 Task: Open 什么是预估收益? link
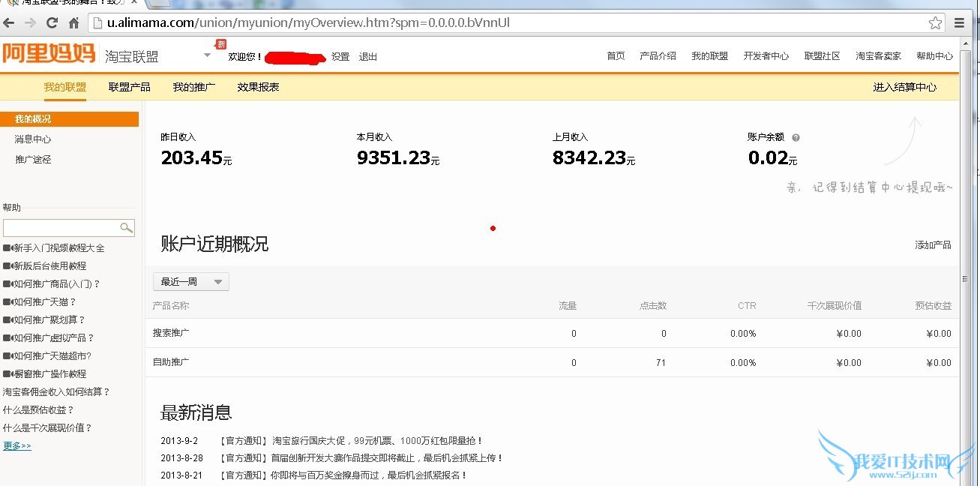click(38, 410)
